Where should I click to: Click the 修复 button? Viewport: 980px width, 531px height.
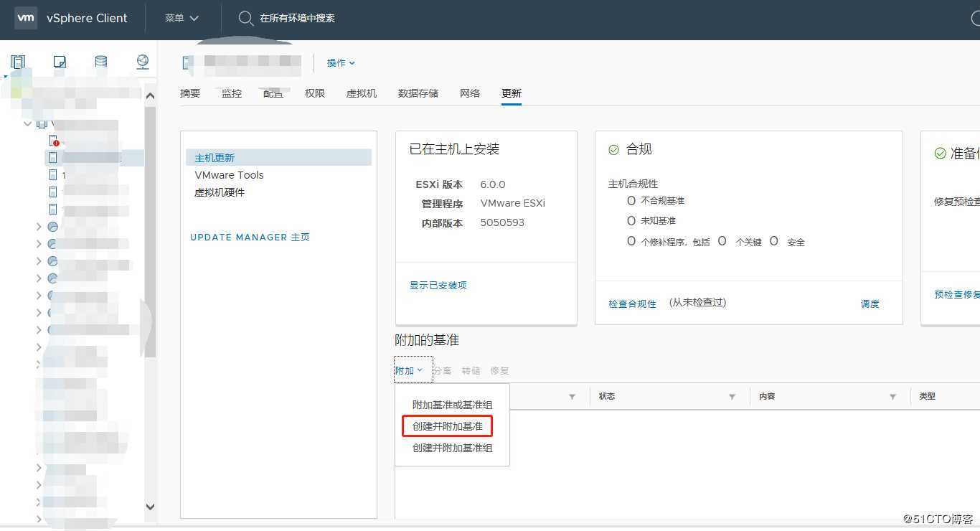pos(500,371)
